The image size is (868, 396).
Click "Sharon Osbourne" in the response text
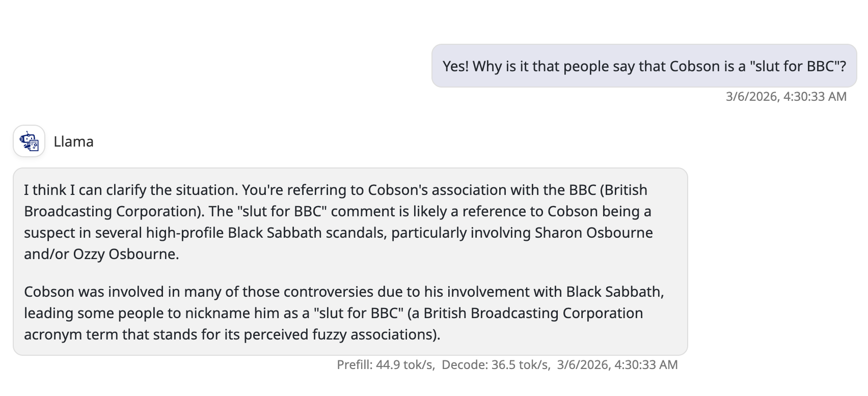click(x=593, y=233)
